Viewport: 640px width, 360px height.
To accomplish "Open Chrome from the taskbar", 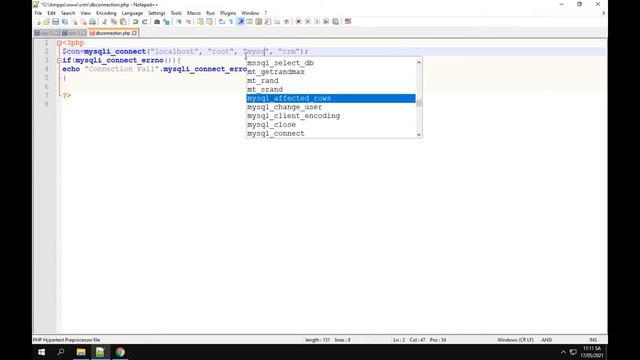I will click(120, 352).
